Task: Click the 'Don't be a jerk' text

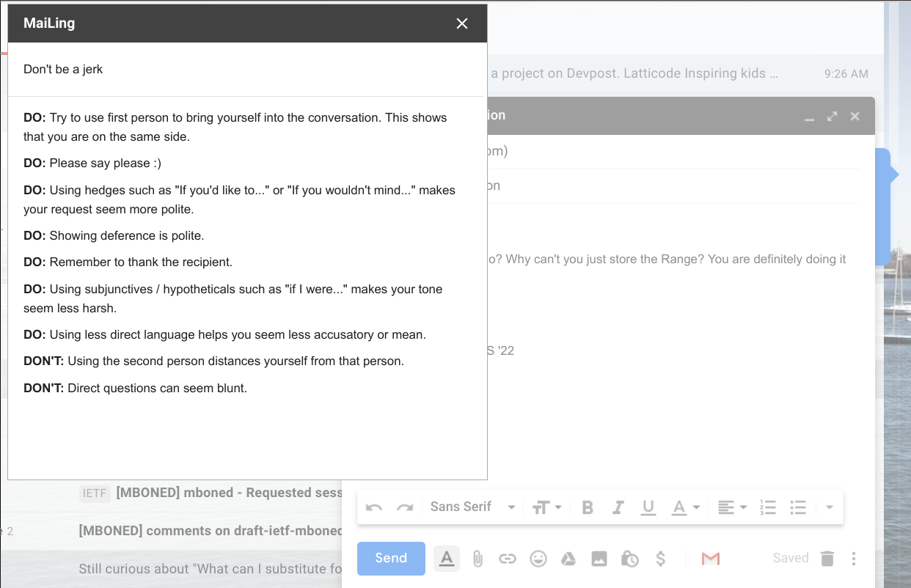Action: tap(63, 70)
